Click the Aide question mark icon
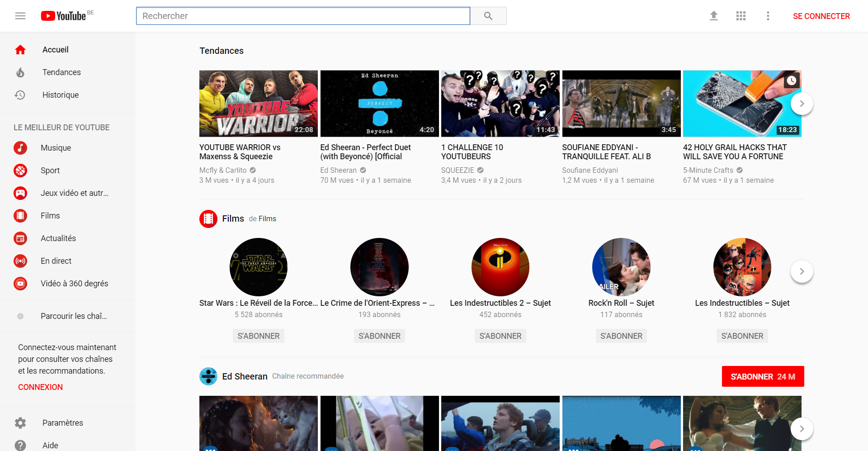 coord(20,446)
